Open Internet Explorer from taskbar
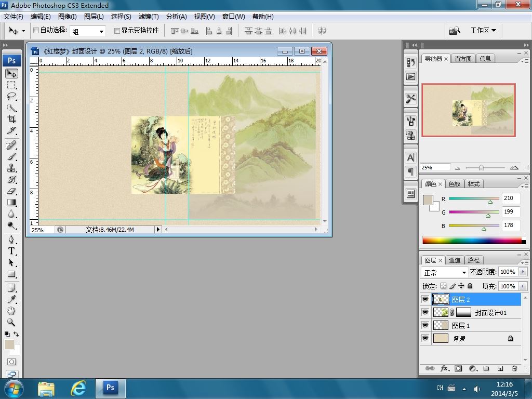This screenshot has height=399, width=532. click(x=78, y=389)
